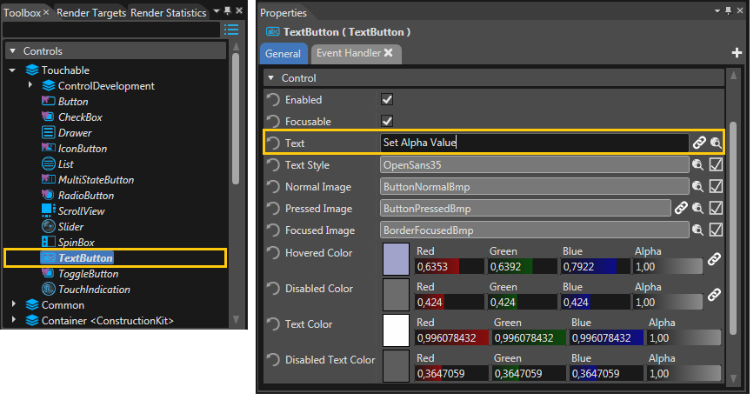
Task: Select the TouchIndication control icon
Action: [48, 289]
